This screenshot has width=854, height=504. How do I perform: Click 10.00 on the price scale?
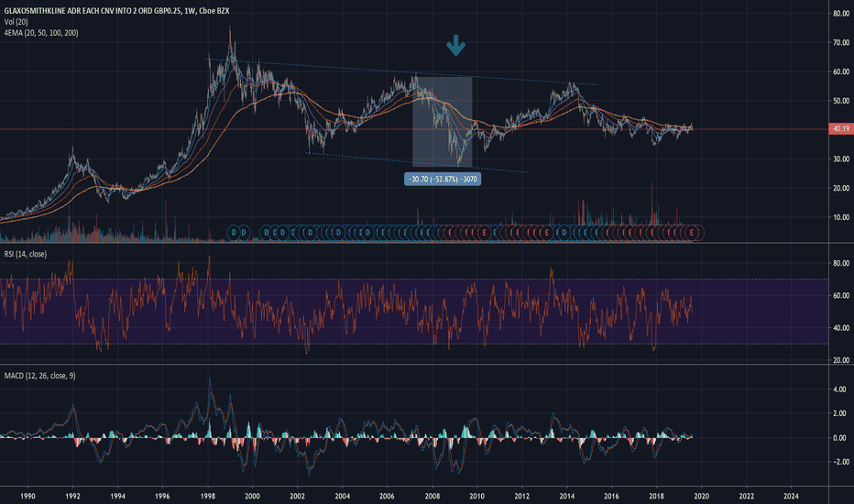pos(841,217)
